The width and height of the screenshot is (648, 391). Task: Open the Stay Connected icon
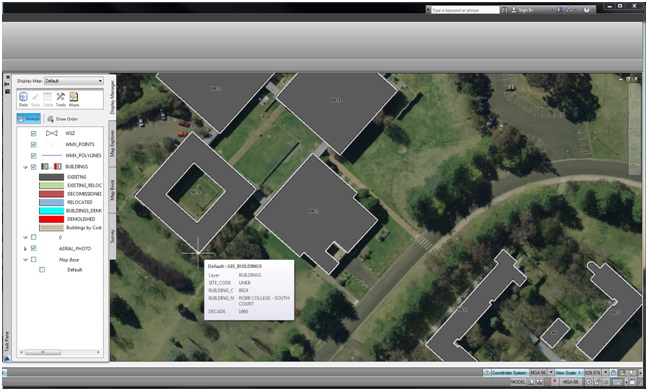(569, 10)
